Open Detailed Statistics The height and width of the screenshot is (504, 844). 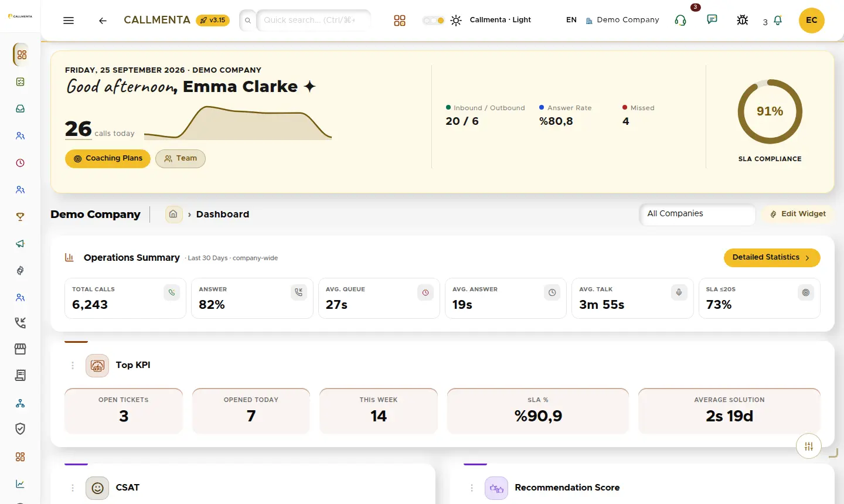point(772,258)
